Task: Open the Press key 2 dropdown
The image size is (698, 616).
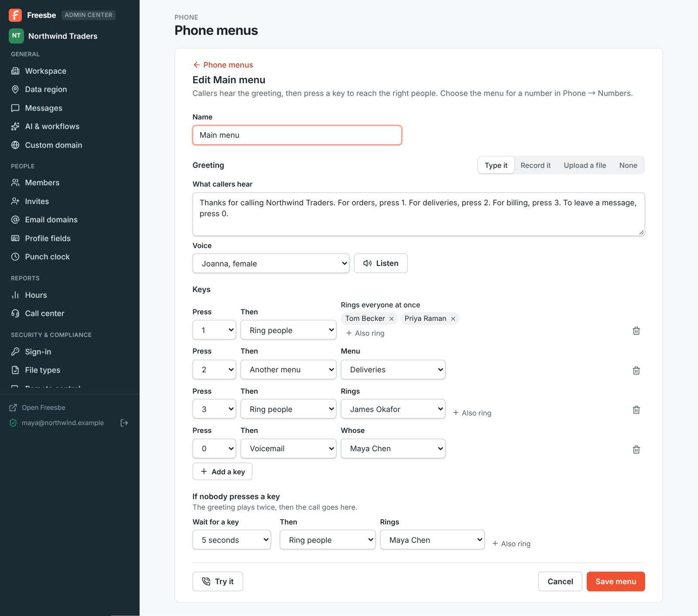Action: pyautogui.click(x=214, y=370)
